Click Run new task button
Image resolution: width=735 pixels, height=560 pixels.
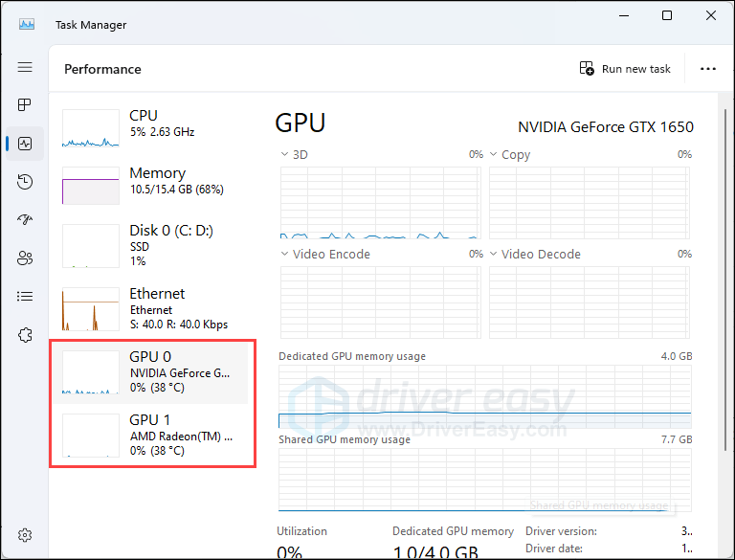coord(625,69)
